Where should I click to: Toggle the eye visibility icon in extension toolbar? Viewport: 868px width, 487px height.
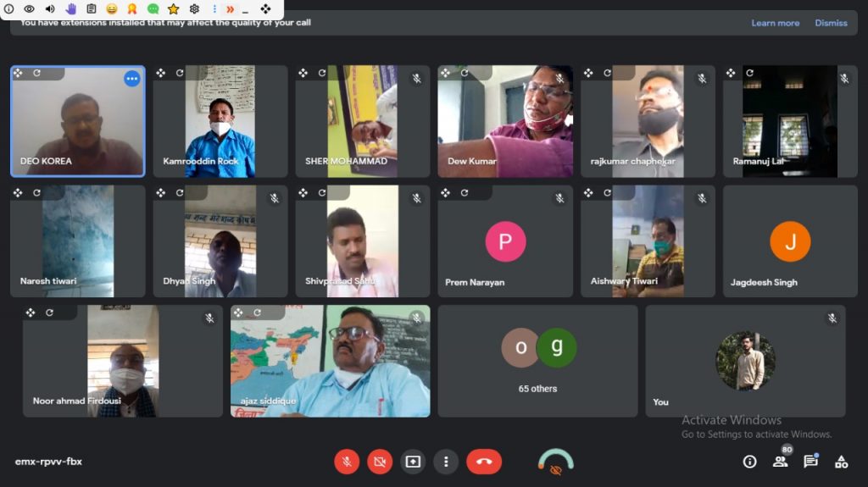coord(30,8)
